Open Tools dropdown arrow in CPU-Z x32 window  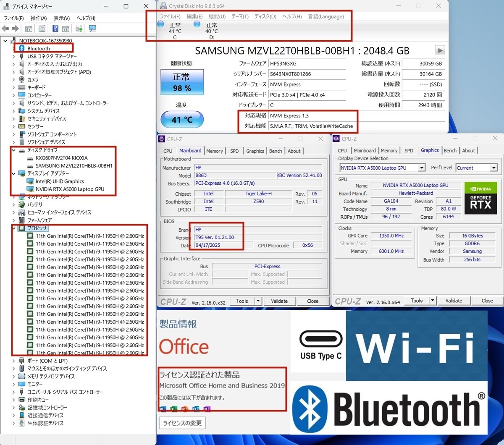258,301
